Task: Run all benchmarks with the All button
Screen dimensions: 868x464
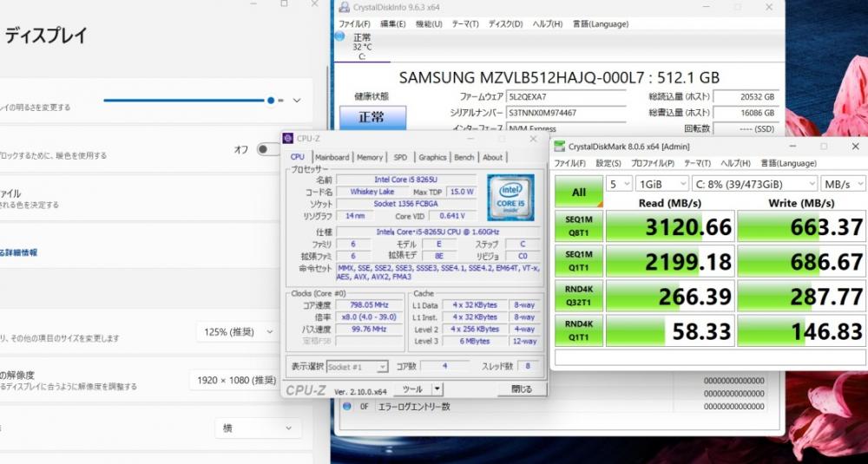Action: pos(578,192)
